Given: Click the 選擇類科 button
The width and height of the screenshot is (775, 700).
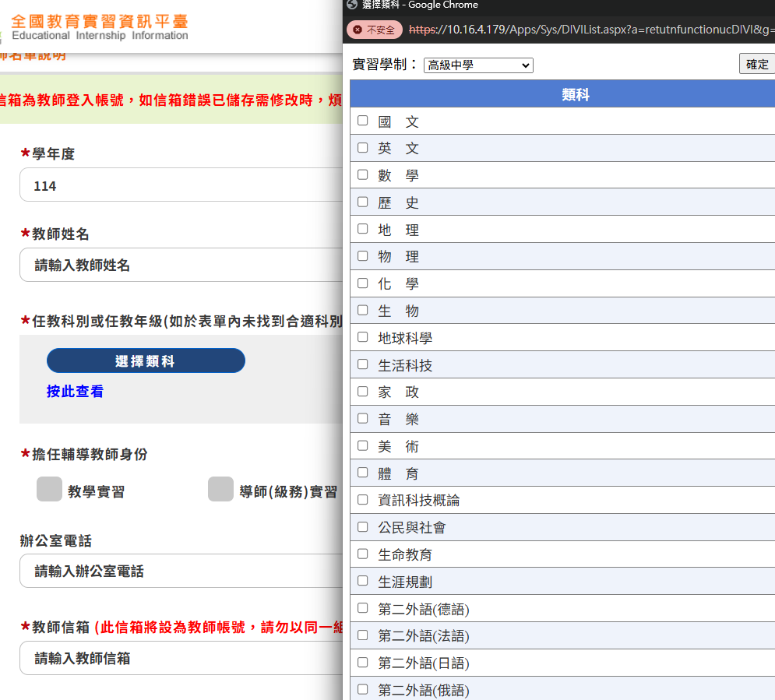Looking at the screenshot, I should coord(146,361).
